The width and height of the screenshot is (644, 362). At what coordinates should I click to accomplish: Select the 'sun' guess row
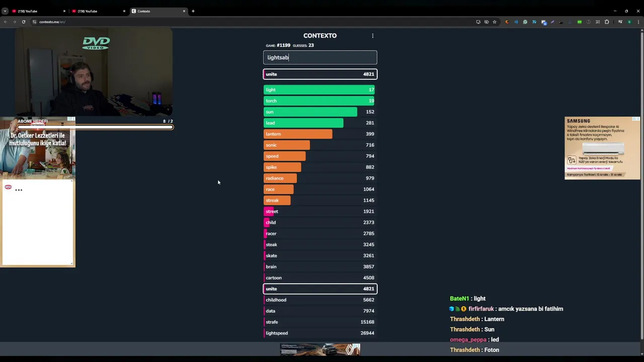coord(320,112)
